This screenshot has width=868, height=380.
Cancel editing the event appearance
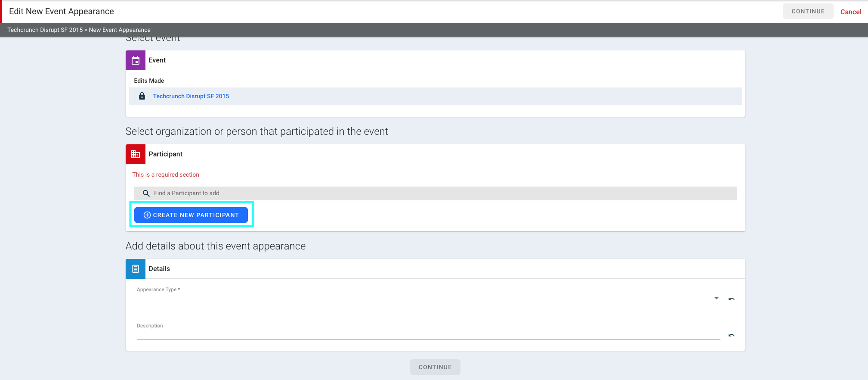[851, 12]
